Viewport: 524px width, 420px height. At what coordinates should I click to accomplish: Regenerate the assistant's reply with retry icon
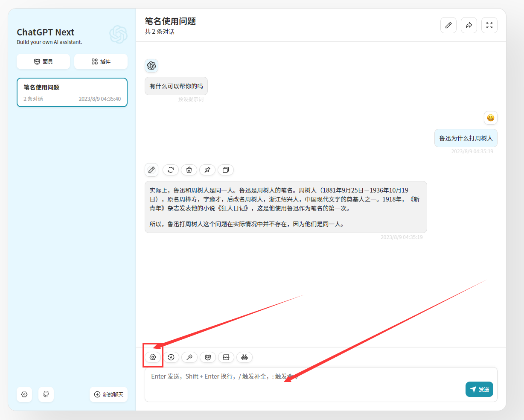pos(171,170)
